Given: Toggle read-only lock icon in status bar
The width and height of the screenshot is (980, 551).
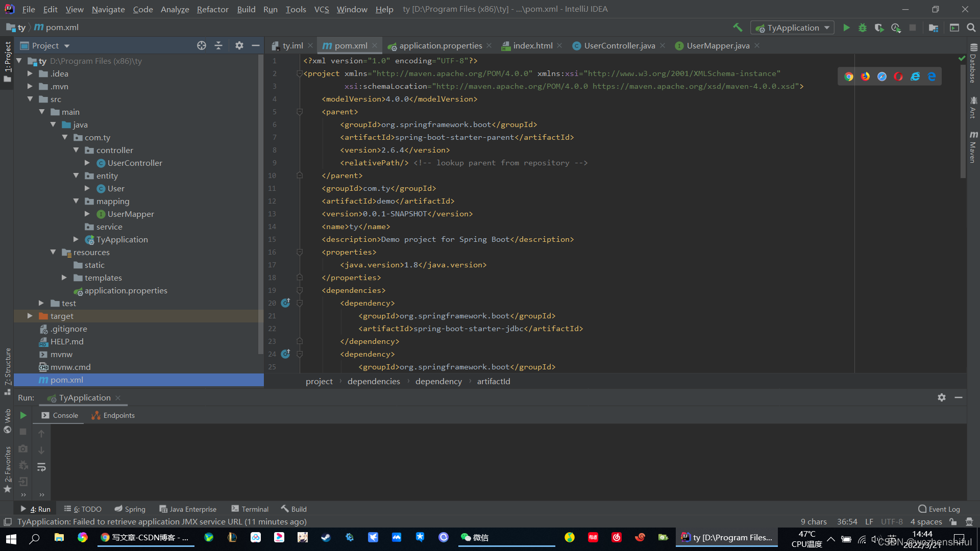Looking at the screenshot, I should 953,521.
